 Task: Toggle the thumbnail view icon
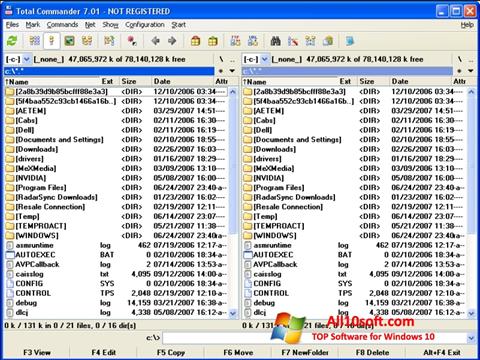tap(69, 41)
